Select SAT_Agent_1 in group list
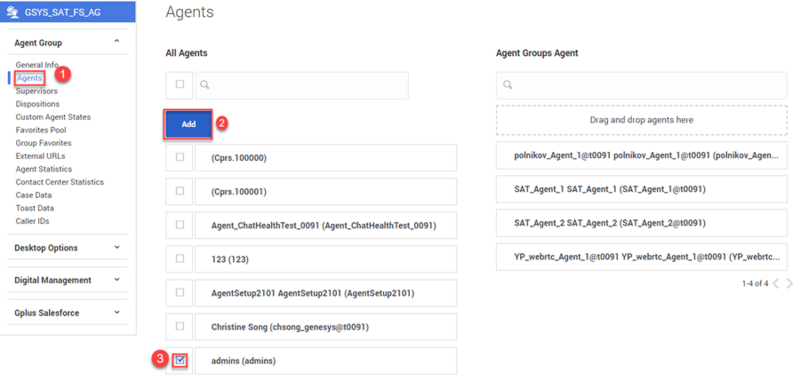800x381 pixels. [641, 189]
